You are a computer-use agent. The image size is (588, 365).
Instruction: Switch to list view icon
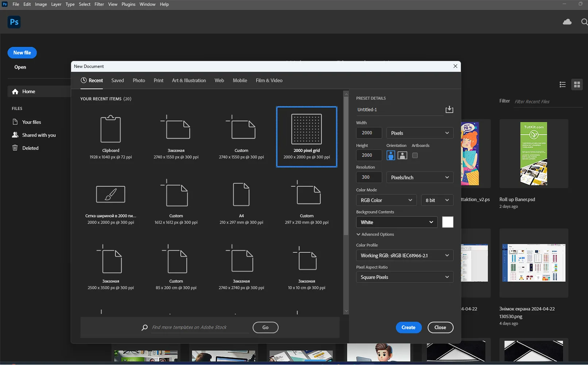(562, 85)
